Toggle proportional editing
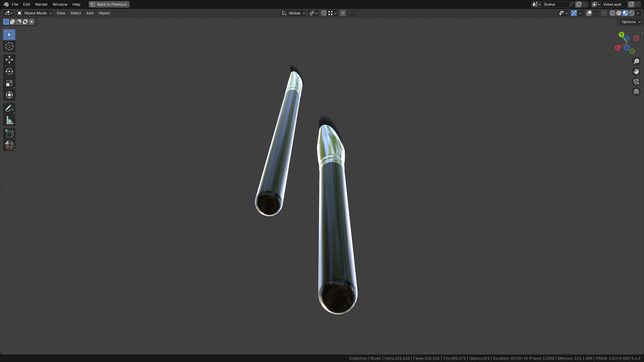Screen dimensions: 644x362 (x=343, y=13)
